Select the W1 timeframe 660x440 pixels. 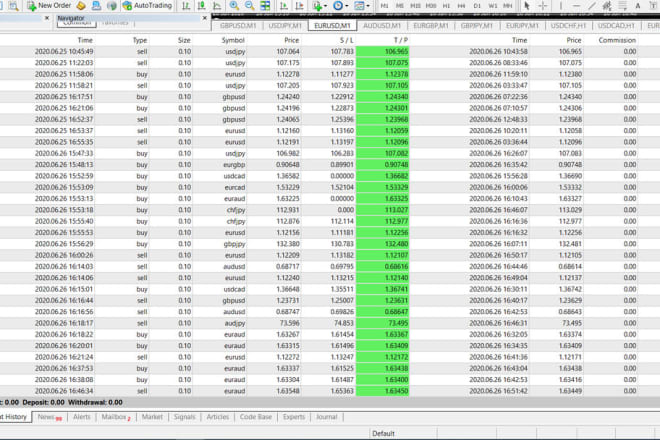(x=492, y=6)
